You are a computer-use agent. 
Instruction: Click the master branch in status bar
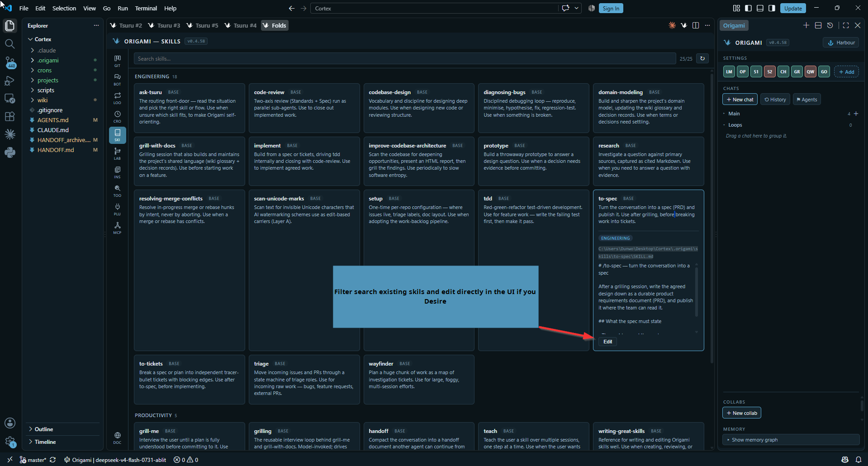point(33,460)
